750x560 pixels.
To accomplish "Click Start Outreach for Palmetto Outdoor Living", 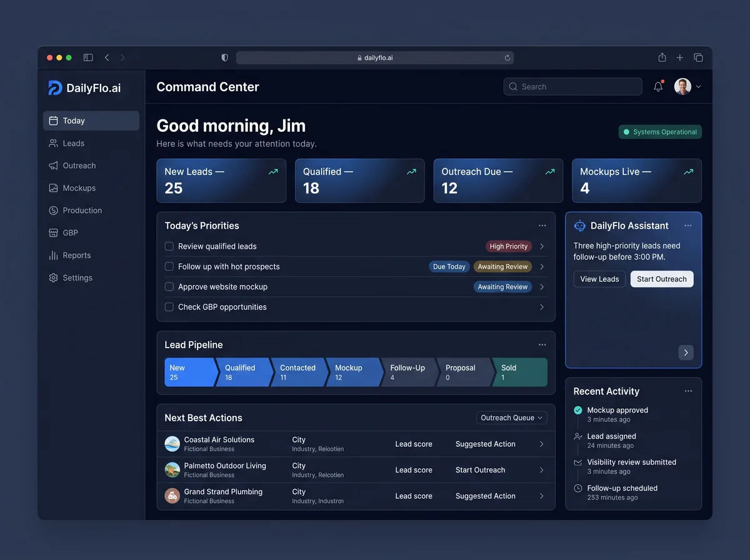I will pos(480,470).
